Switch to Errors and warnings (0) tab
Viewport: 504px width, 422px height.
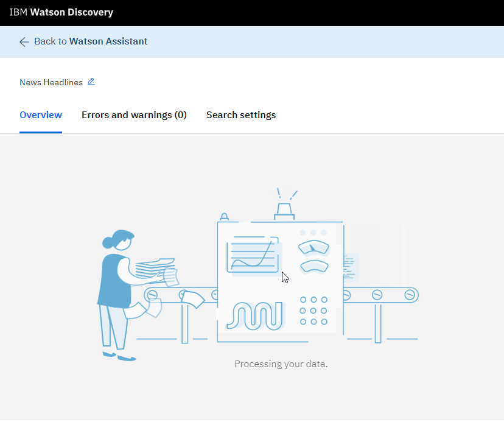(134, 115)
